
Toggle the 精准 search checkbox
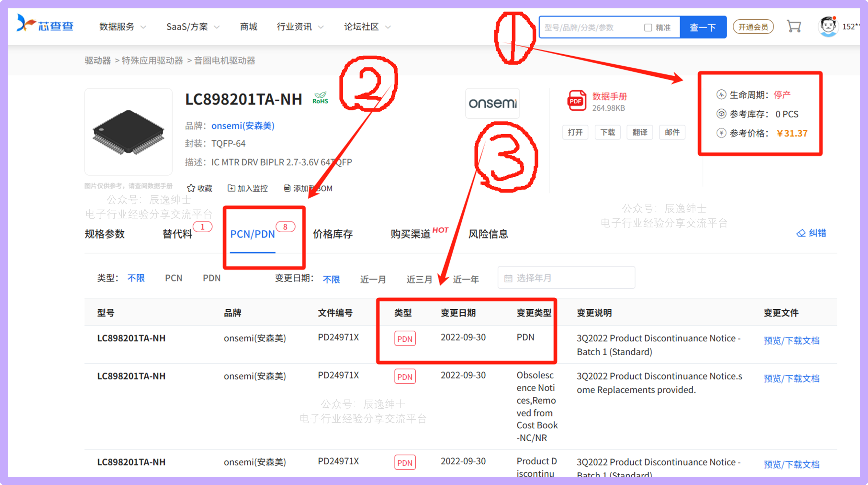[x=648, y=27]
